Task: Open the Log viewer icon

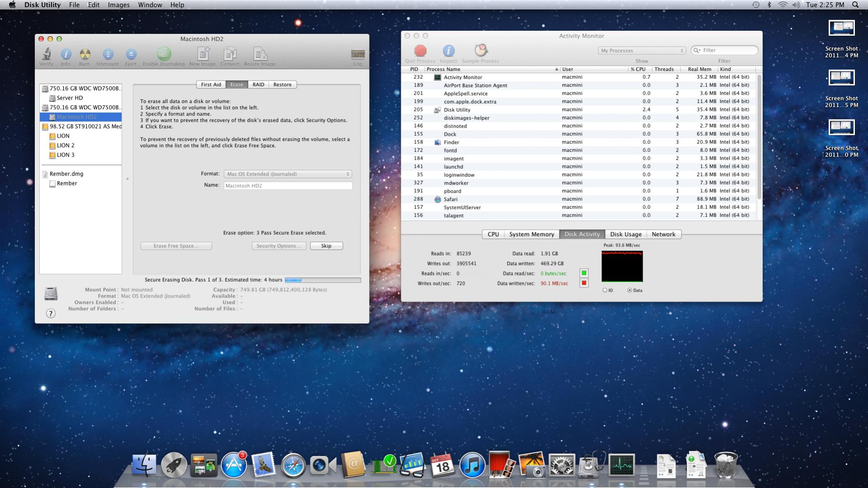Action: pos(357,54)
